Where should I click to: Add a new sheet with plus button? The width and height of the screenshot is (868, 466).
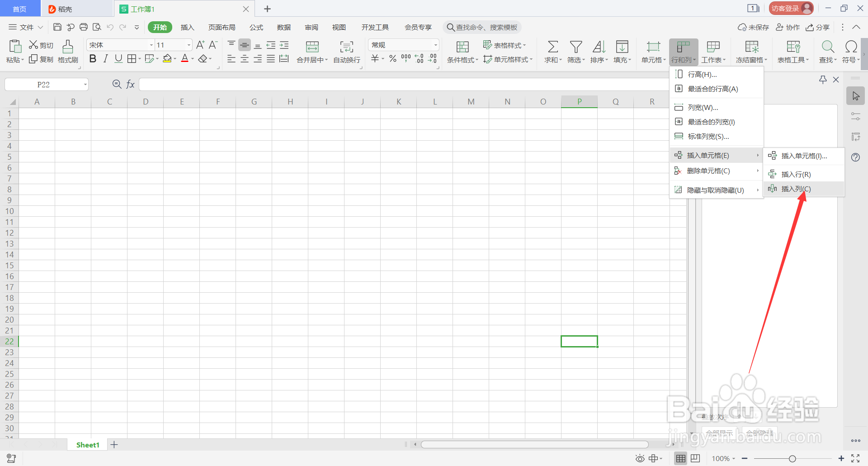(x=114, y=445)
